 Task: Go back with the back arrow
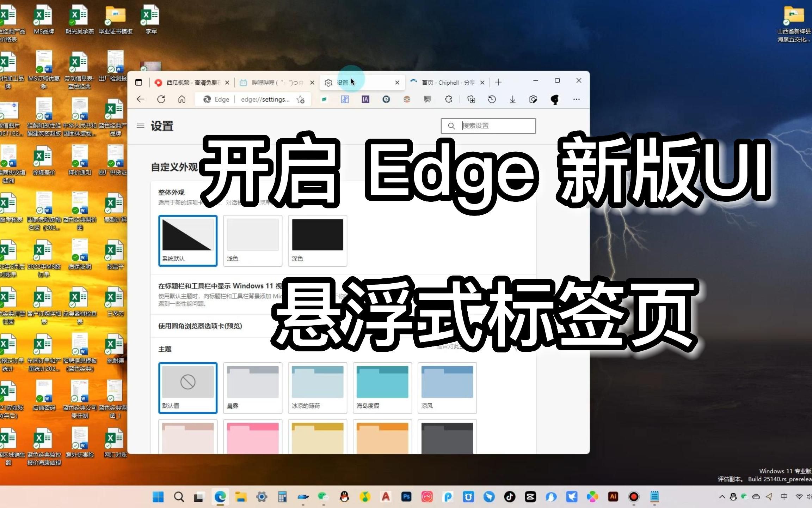140,99
